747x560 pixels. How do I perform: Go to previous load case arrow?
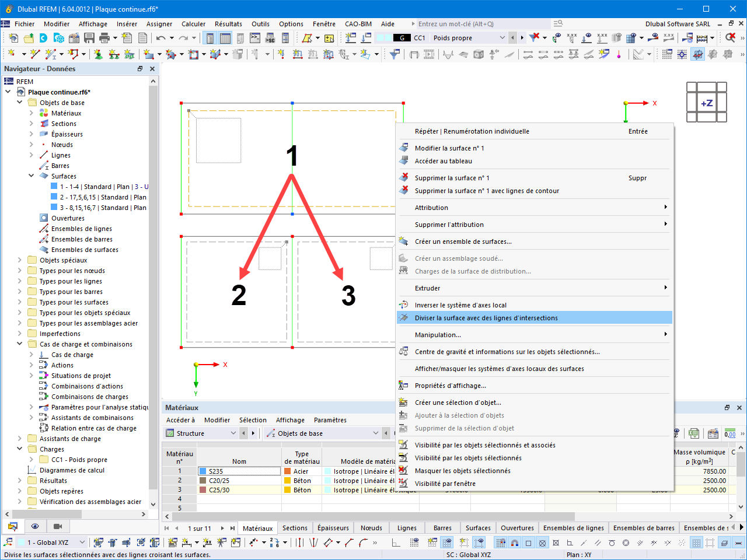(512, 38)
